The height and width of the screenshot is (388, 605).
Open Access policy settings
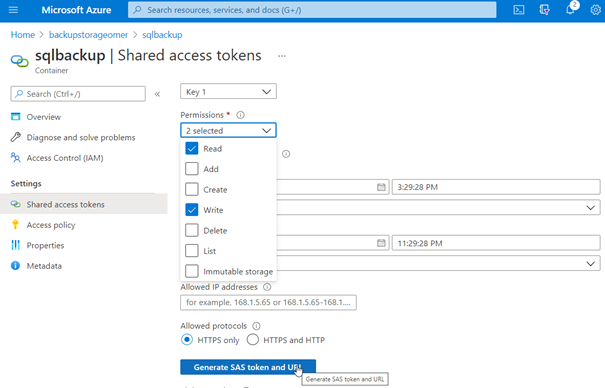point(51,225)
